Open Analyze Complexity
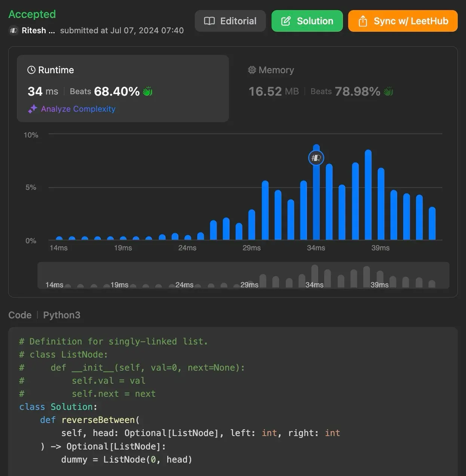466x476 pixels. (x=78, y=109)
